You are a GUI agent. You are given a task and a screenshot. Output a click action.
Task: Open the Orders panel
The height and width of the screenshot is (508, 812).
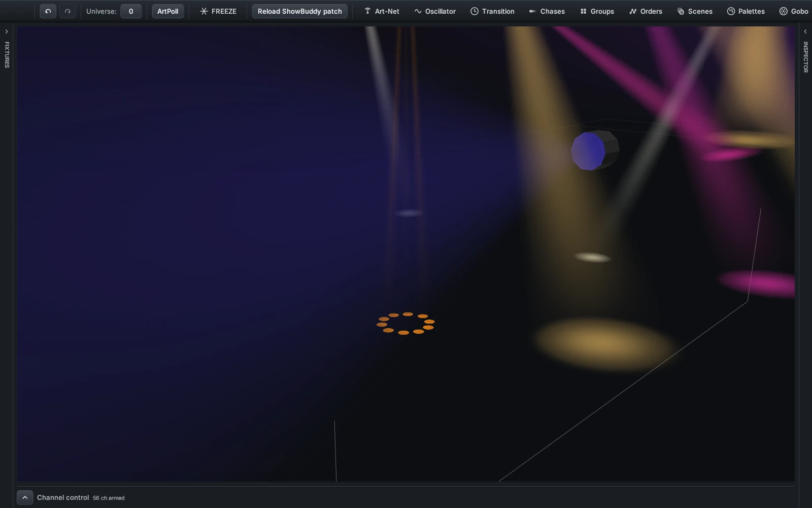pyautogui.click(x=646, y=11)
